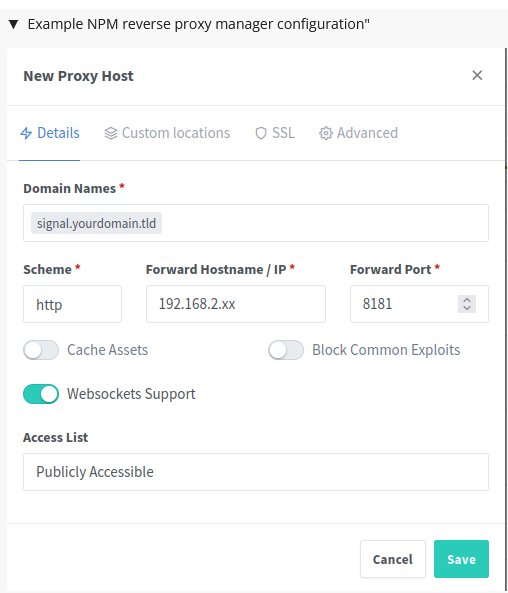Switch to the SSL tab

[x=275, y=133]
